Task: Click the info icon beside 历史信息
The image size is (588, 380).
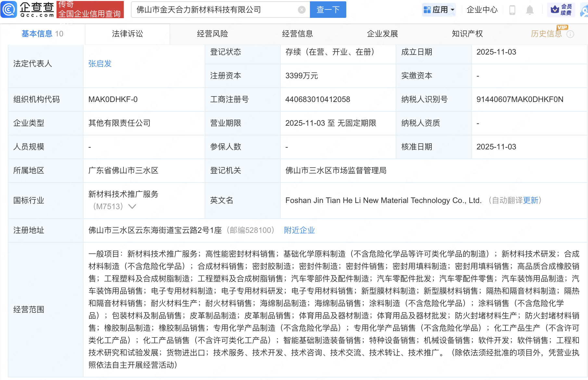Action: pos(571,34)
